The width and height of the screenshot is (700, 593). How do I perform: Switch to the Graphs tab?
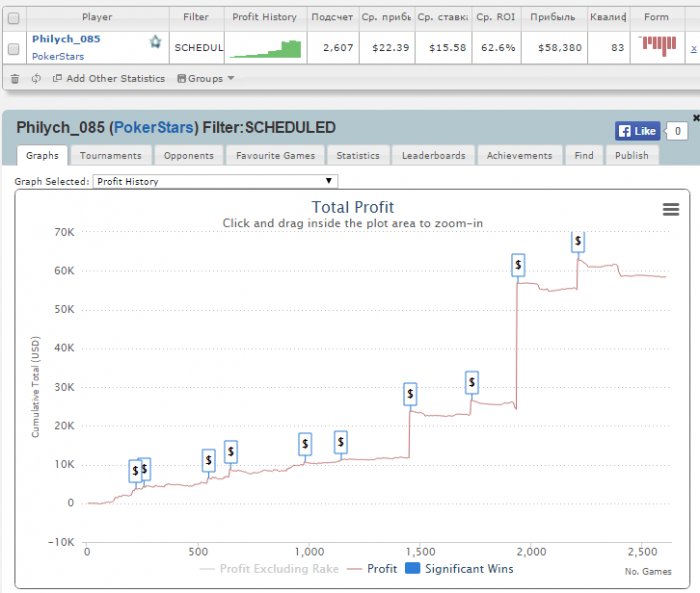point(42,155)
